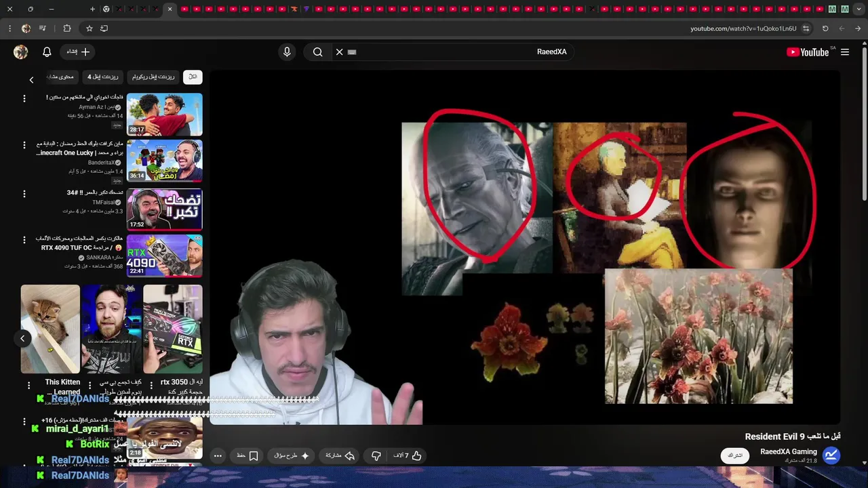Viewport: 868px width, 488px height.
Task: Select the 'ريزدنت إيفل ريكويم' chip
Action: pos(153,77)
